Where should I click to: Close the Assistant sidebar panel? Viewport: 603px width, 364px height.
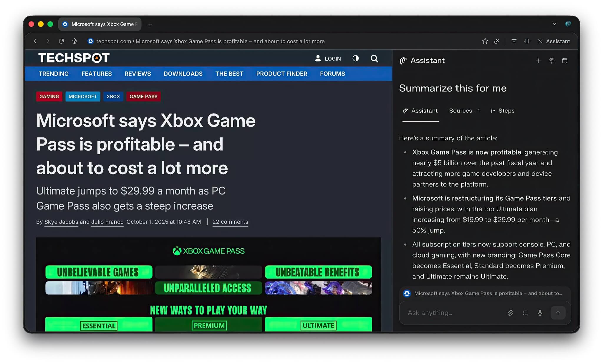(540, 41)
